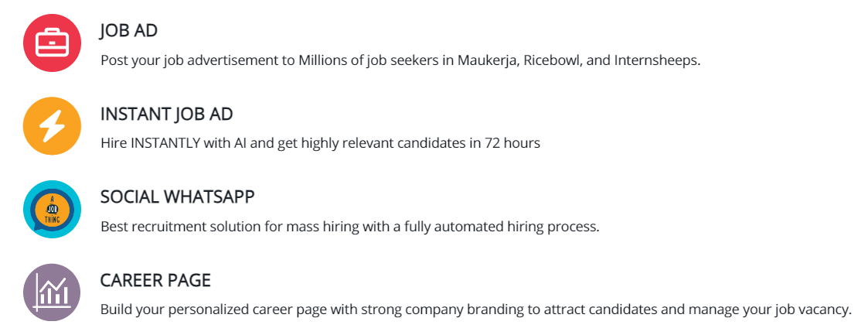Open the JOB AD heading
868x335 pixels.
click(x=129, y=31)
